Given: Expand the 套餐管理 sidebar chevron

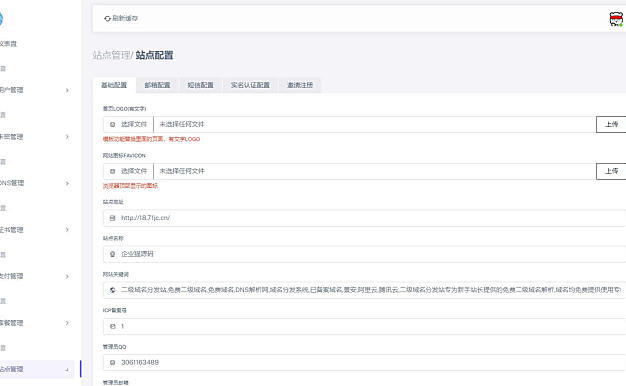Looking at the screenshot, I should [x=67, y=323].
